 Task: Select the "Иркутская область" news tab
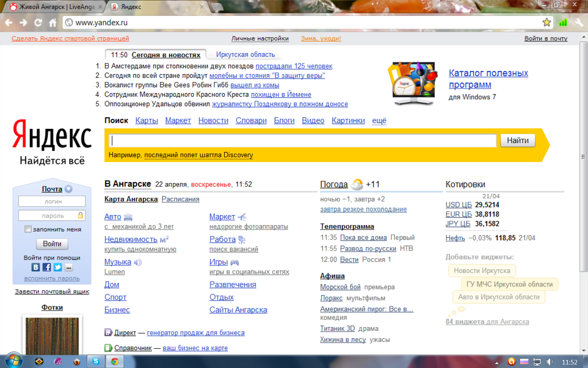[245, 55]
